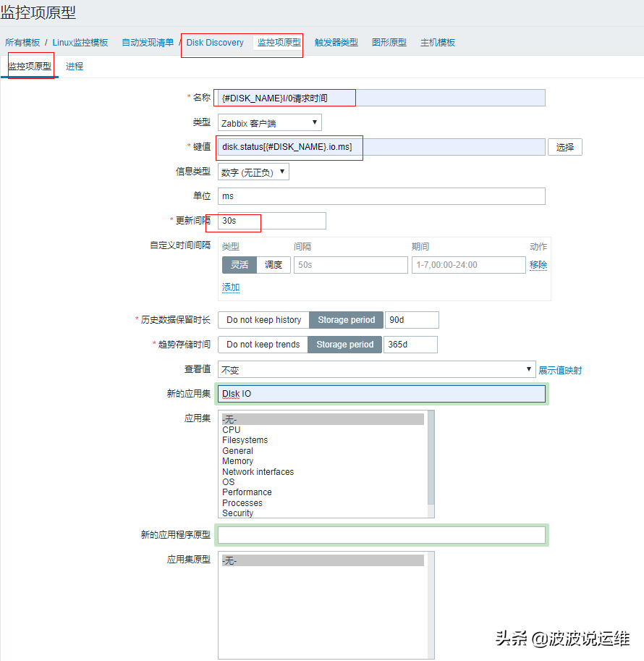Select -无- in the 应用集原型 list

323,560
